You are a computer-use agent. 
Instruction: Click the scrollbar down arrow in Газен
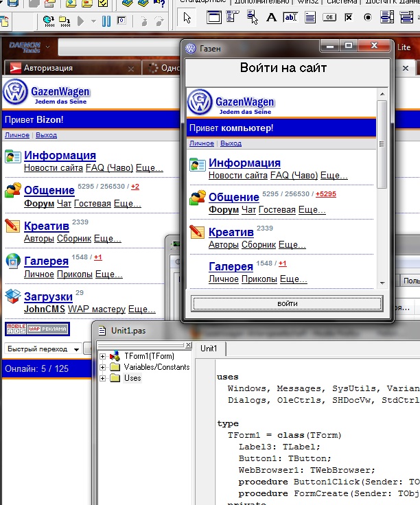(382, 283)
